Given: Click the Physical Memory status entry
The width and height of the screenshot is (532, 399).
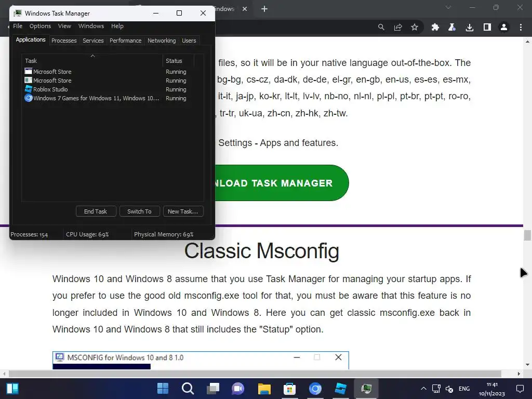Looking at the screenshot, I should point(164,234).
